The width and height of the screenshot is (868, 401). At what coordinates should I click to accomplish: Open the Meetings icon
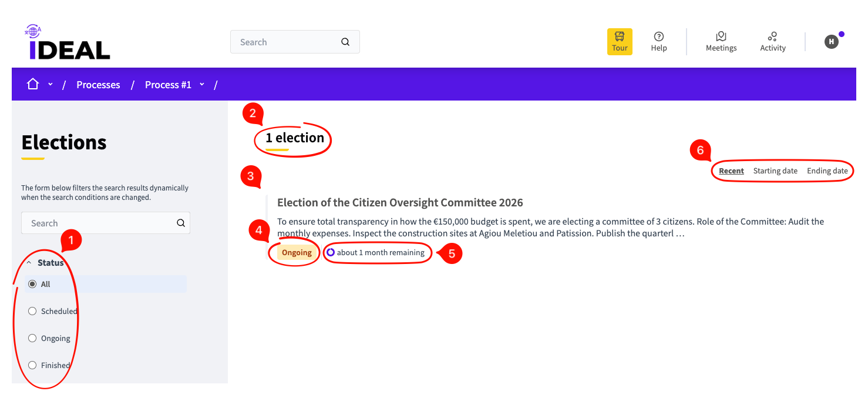point(721,41)
